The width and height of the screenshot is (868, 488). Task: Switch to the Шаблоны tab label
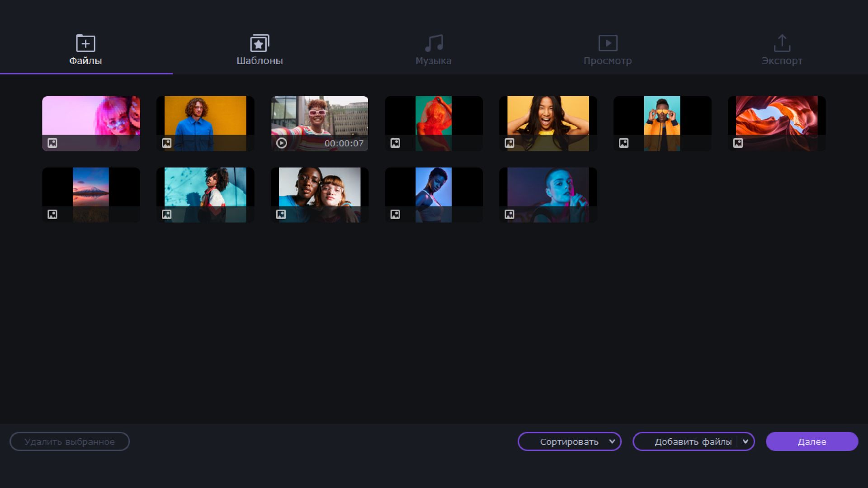click(x=259, y=61)
